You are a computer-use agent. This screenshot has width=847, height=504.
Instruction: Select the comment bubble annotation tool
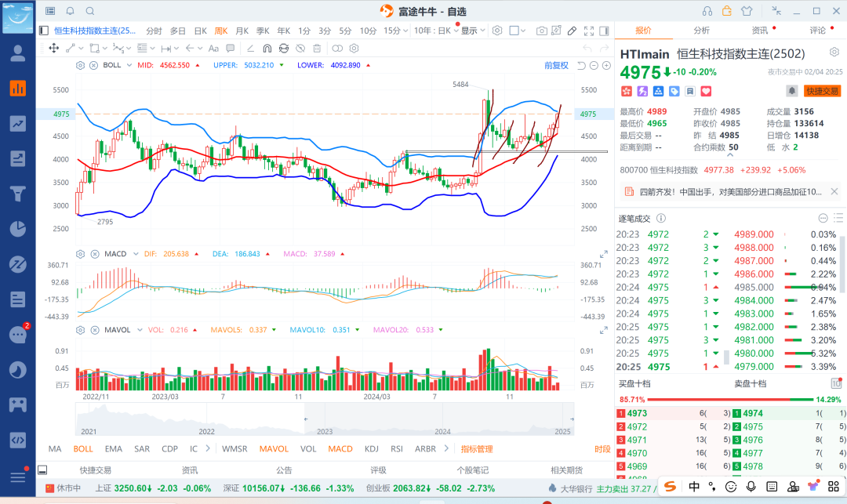pos(231,48)
